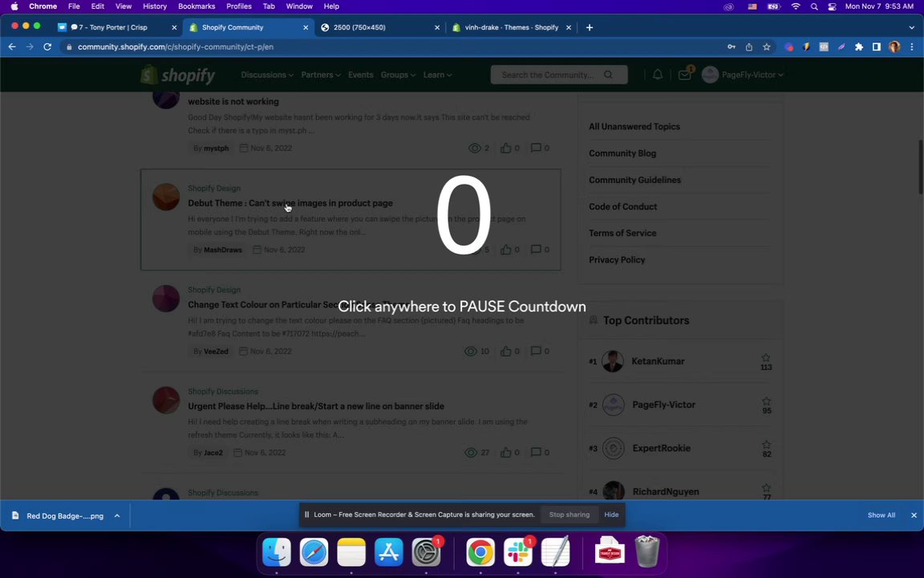Viewport: 924px width, 578px height.
Task: Expand the Discussions dropdown menu
Action: tap(267, 75)
